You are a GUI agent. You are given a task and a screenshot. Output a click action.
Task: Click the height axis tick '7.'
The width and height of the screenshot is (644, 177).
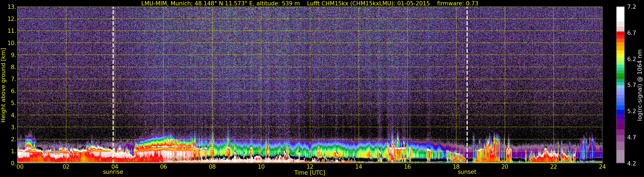(13, 79)
